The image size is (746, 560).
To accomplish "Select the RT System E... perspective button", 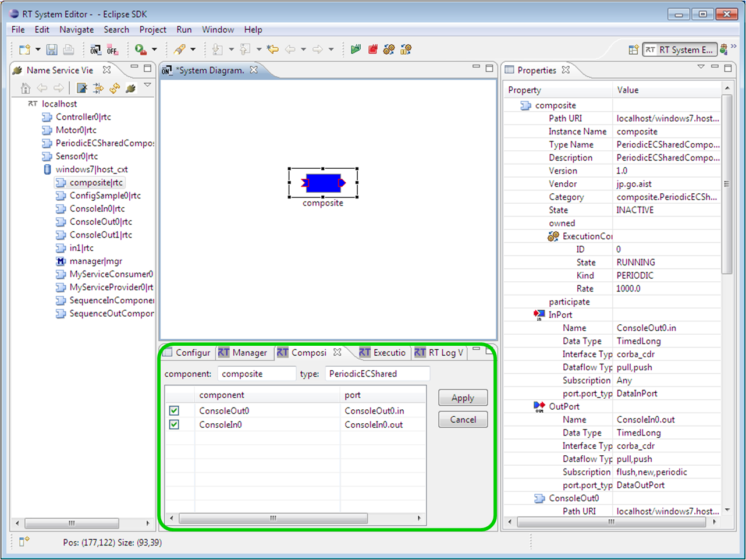I will pyautogui.click(x=679, y=50).
